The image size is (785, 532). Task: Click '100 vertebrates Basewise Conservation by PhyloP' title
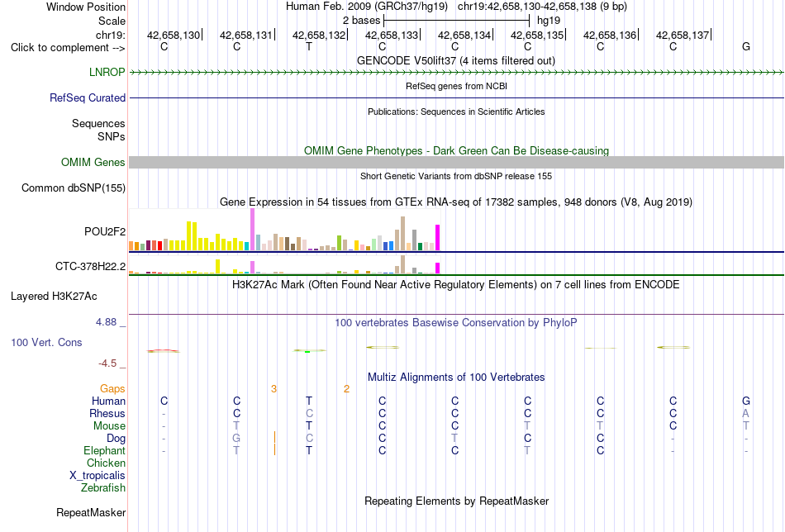click(x=456, y=323)
